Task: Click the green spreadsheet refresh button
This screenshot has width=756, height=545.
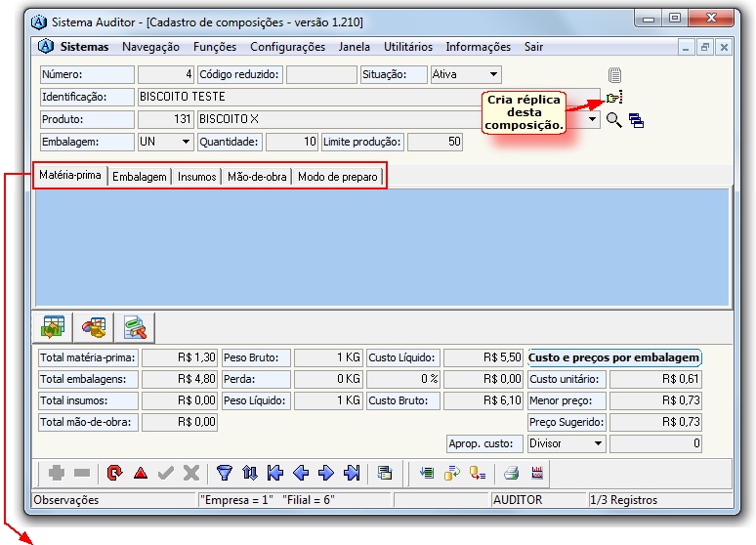Action: click(x=53, y=326)
